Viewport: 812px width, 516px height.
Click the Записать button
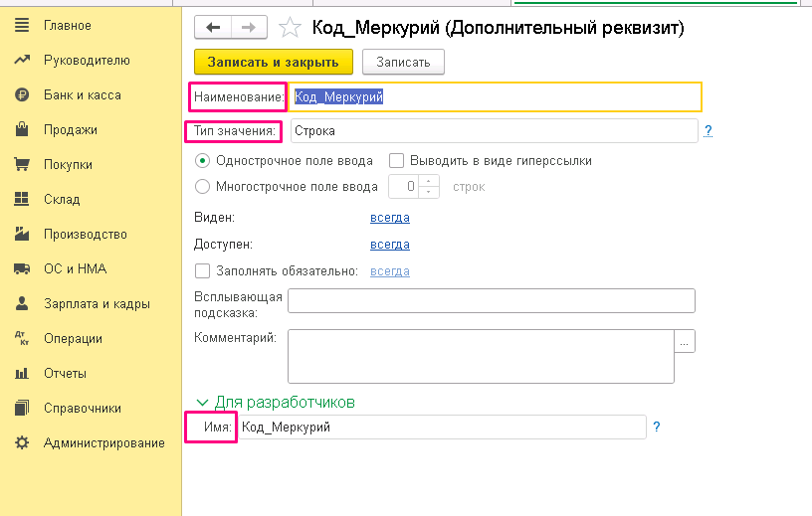point(403,62)
